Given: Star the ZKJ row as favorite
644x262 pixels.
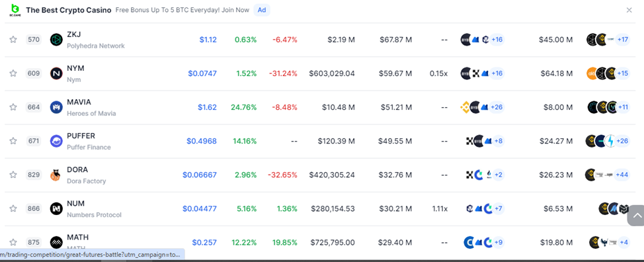Looking at the screenshot, I should (13, 40).
